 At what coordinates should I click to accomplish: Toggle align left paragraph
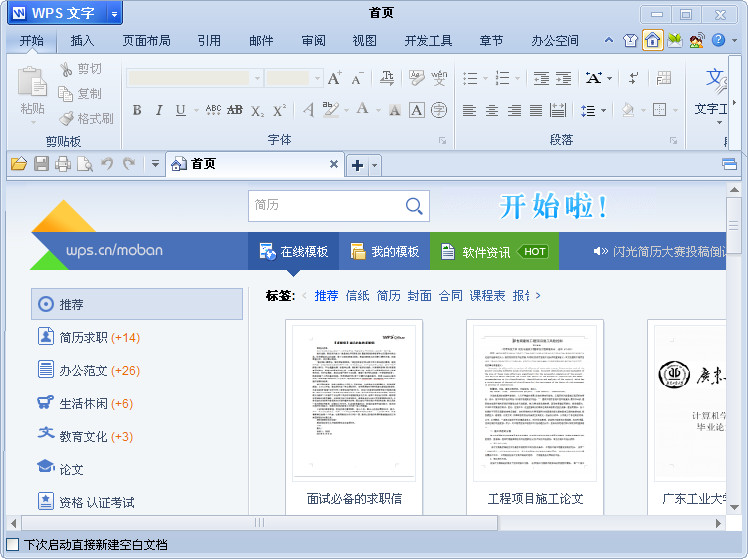pos(469,111)
